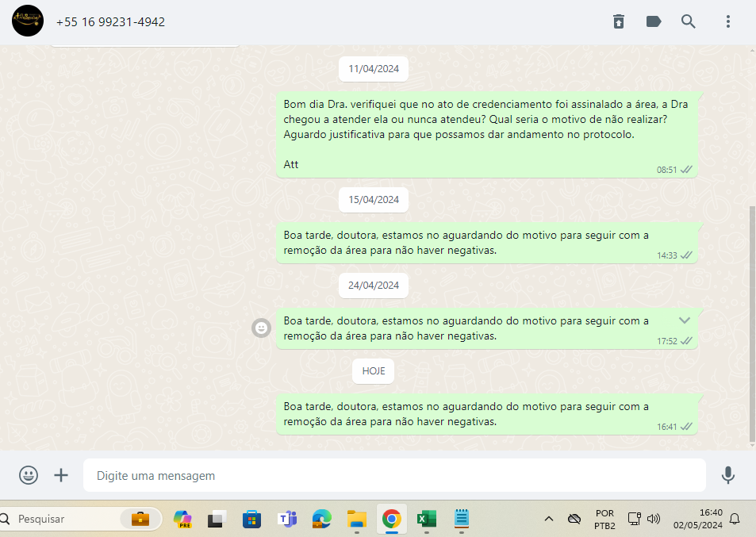Open contact info for +55 16 99231-4942
This screenshot has width=756, height=537.
[110, 22]
